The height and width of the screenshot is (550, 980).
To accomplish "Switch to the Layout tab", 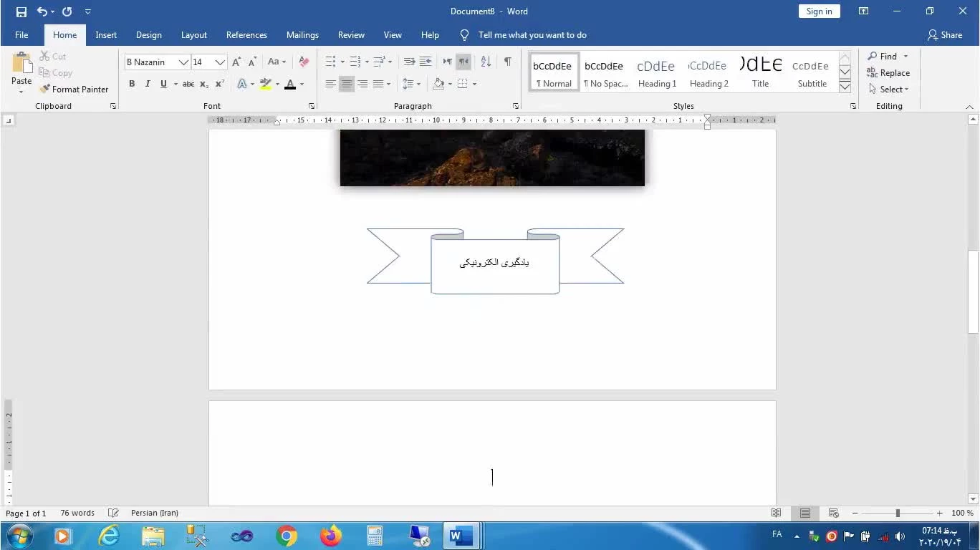I will click(193, 35).
